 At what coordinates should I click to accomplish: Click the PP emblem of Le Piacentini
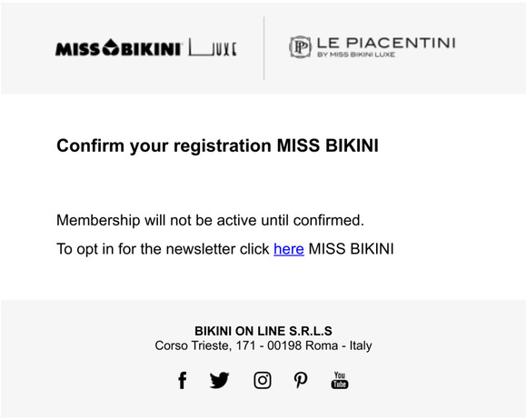(300, 47)
